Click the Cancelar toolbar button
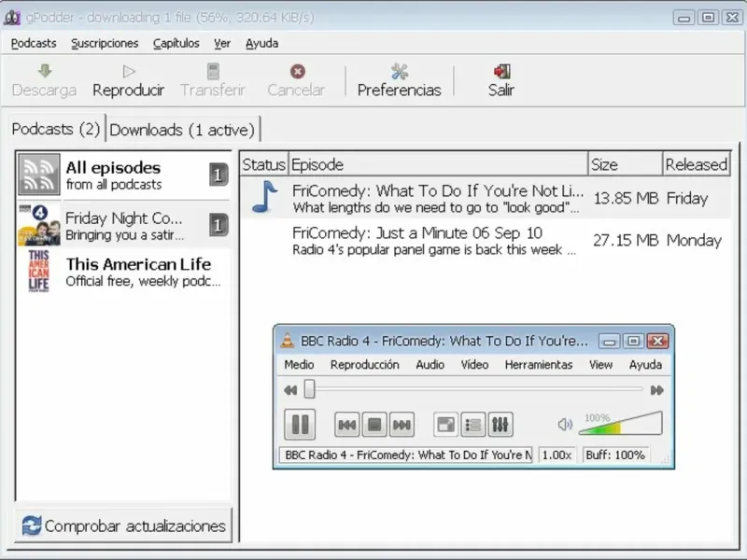This screenshot has width=747, height=560. coord(296,81)
